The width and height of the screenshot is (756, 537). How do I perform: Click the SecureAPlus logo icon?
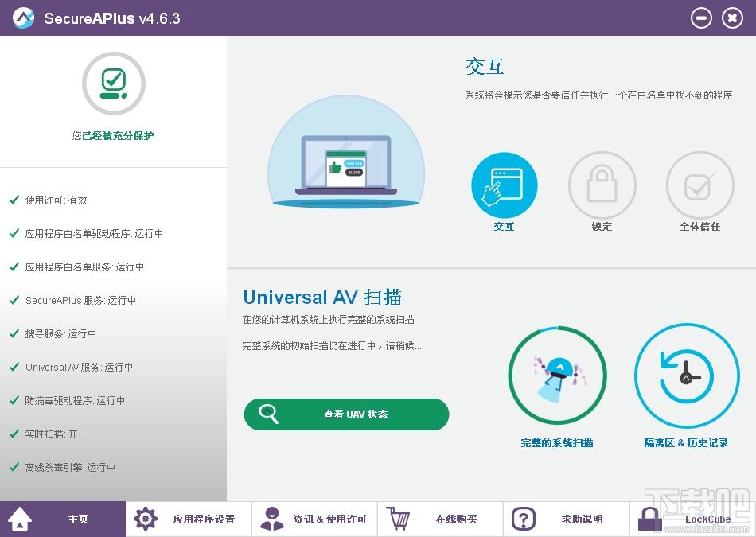click(x=23, y=18)
